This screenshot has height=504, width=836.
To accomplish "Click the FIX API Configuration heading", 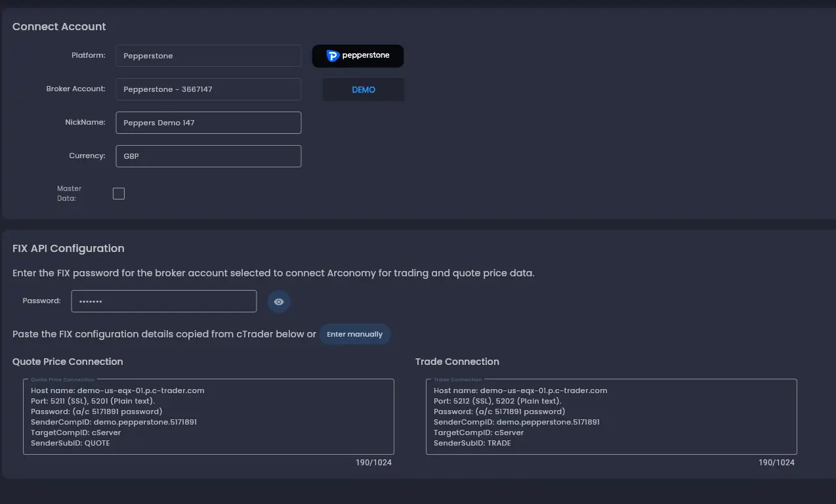I will 68,248.
